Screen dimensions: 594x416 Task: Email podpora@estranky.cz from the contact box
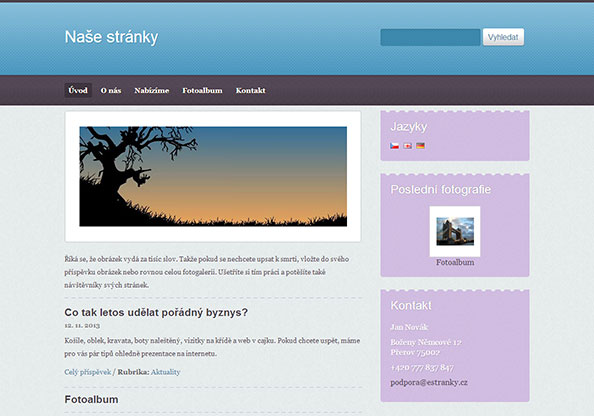tap(429, 382)
